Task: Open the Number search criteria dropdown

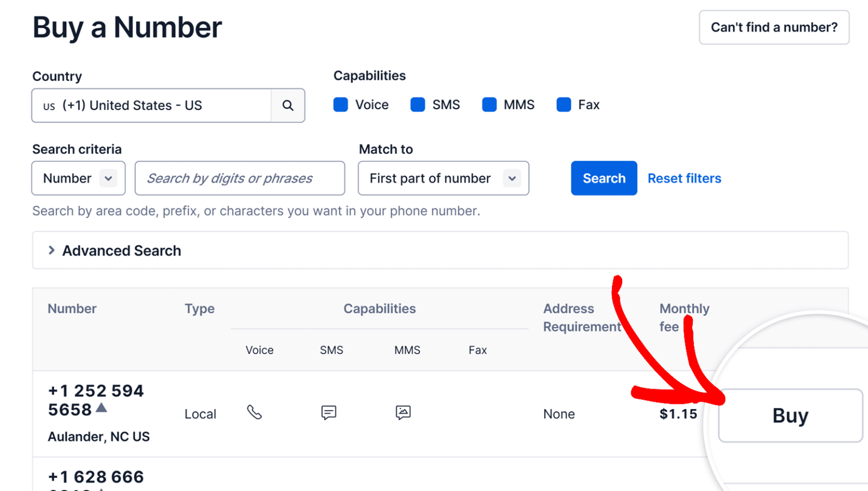Action: pyautogui.click(x=78, y=178)
